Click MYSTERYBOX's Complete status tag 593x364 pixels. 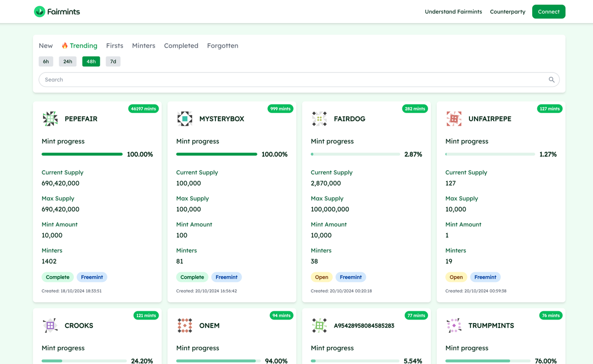pos(192,277)
